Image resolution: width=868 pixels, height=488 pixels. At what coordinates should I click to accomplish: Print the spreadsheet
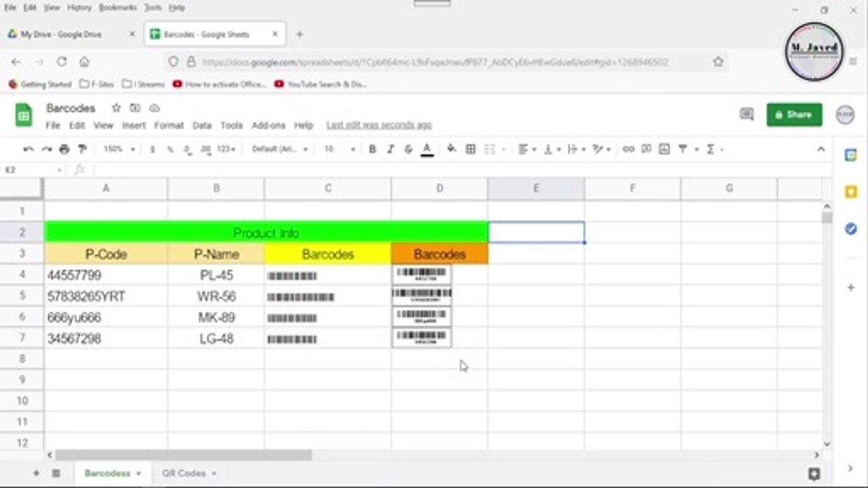click(x=64, y=149)
